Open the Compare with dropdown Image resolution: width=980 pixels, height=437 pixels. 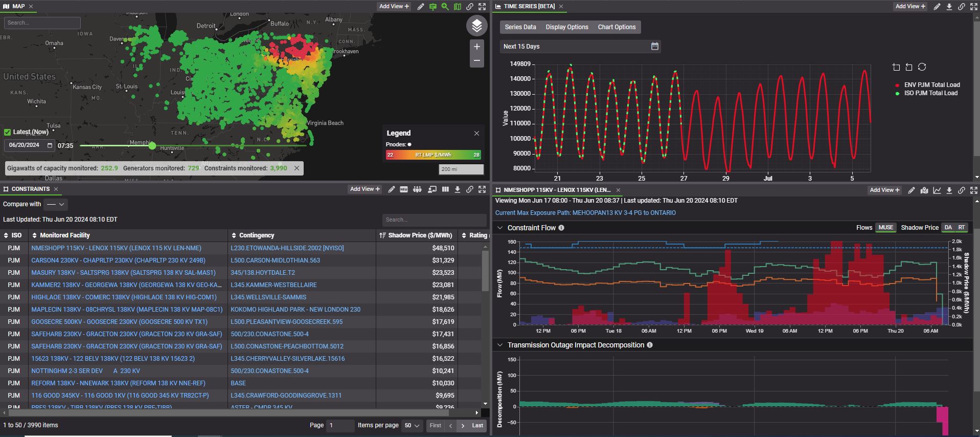[56, 204]
